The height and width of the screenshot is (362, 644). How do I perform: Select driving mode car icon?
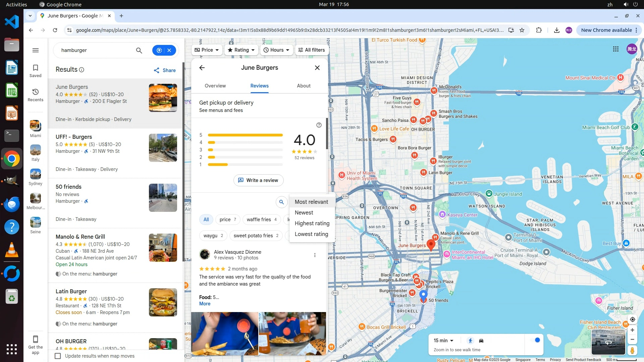481,341
